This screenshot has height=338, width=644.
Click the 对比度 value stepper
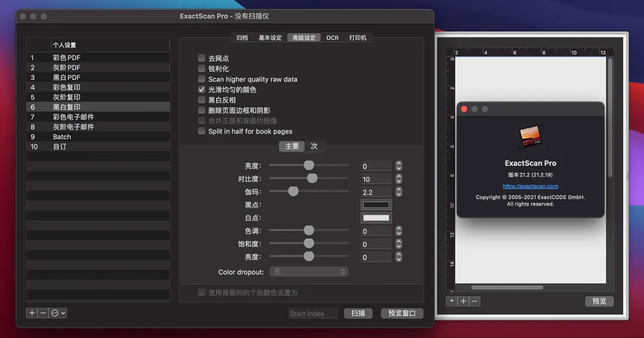(399, 179)
